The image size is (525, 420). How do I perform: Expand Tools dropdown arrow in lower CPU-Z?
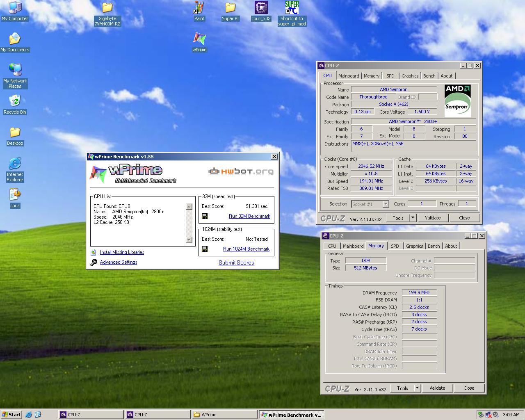tap(418, 388)
